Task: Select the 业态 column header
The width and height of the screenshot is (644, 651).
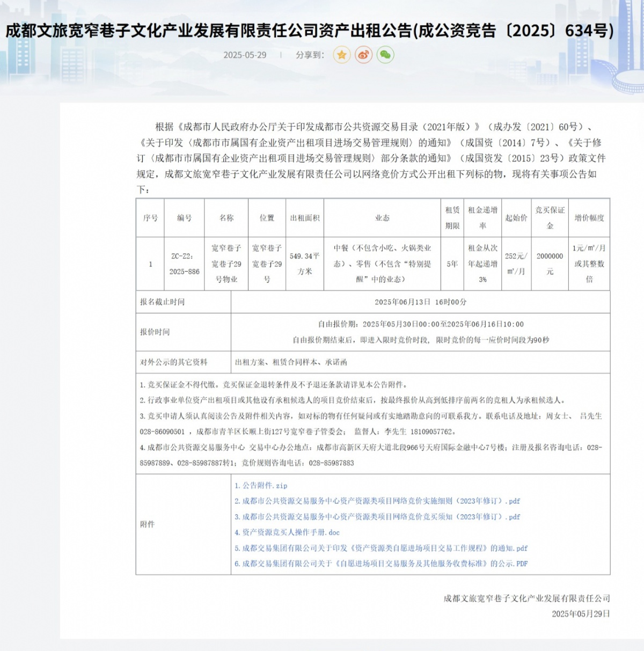Action: pos(383,218)
